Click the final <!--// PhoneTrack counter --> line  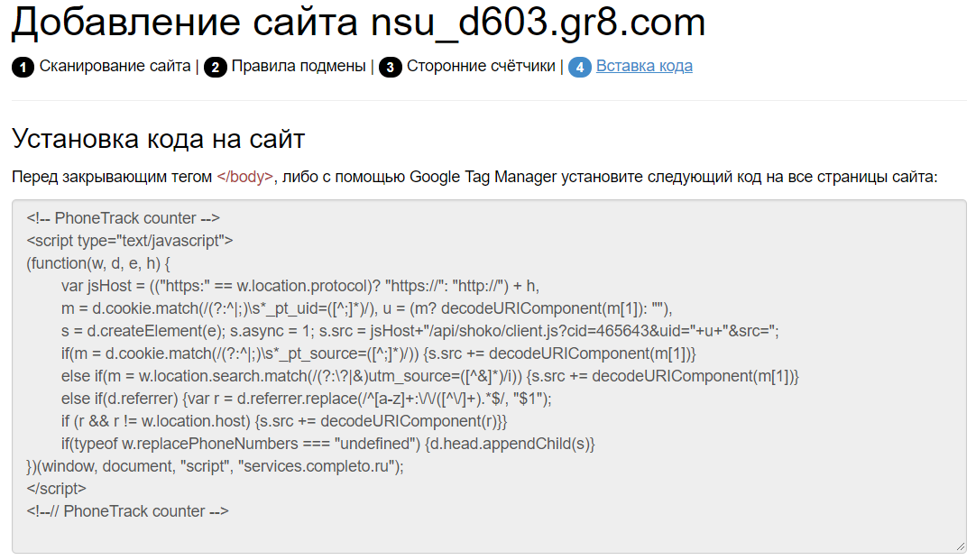point(128,511)
